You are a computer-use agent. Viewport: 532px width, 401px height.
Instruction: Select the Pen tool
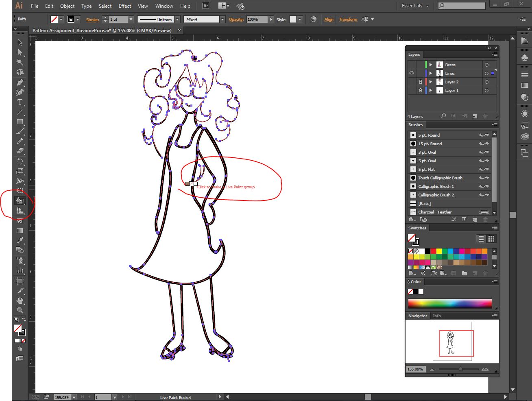(x=20, y=82)
